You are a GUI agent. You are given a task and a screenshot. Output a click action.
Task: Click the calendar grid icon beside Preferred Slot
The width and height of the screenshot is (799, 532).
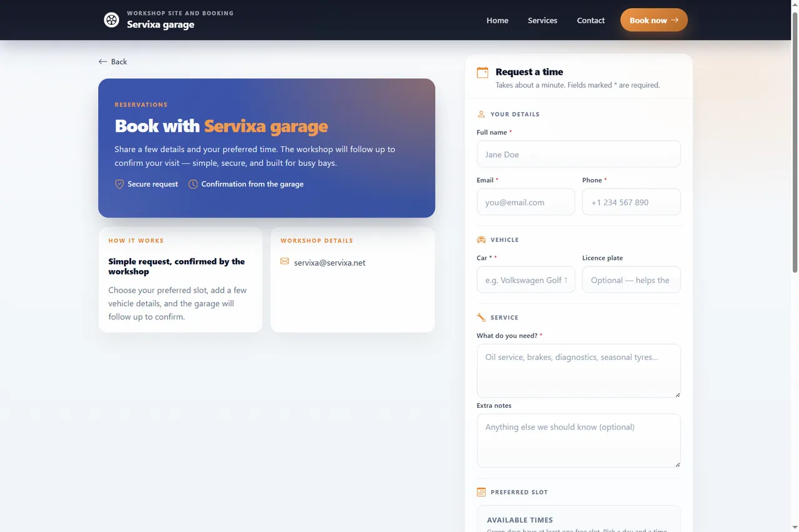[x=481, y=492]
